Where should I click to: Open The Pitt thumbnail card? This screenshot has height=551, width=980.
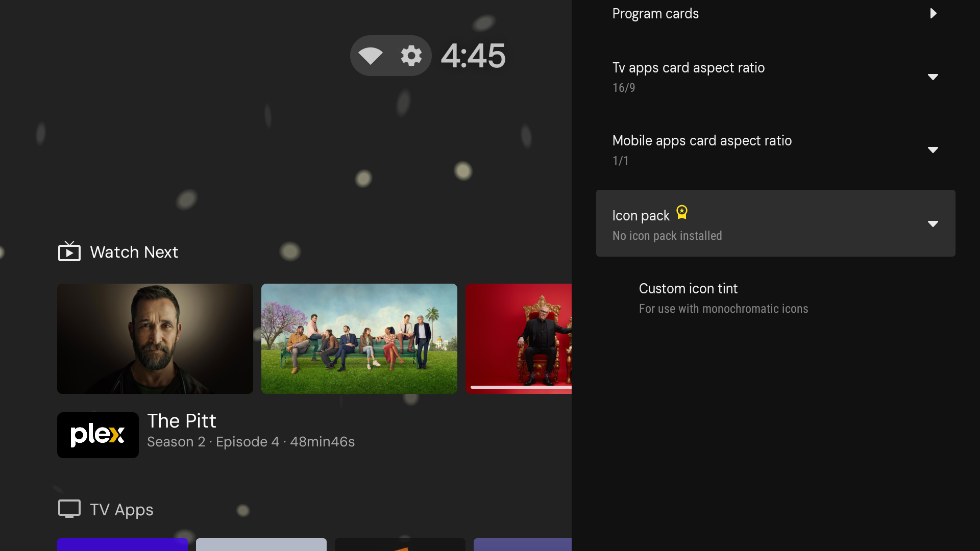[x=155, y=338]
